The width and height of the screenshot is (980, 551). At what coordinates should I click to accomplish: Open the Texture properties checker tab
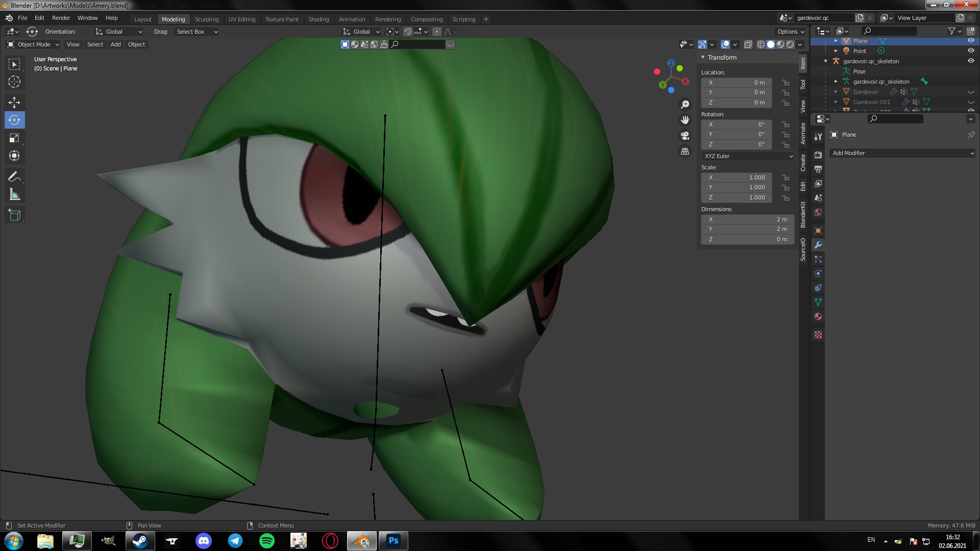point(818,335)
